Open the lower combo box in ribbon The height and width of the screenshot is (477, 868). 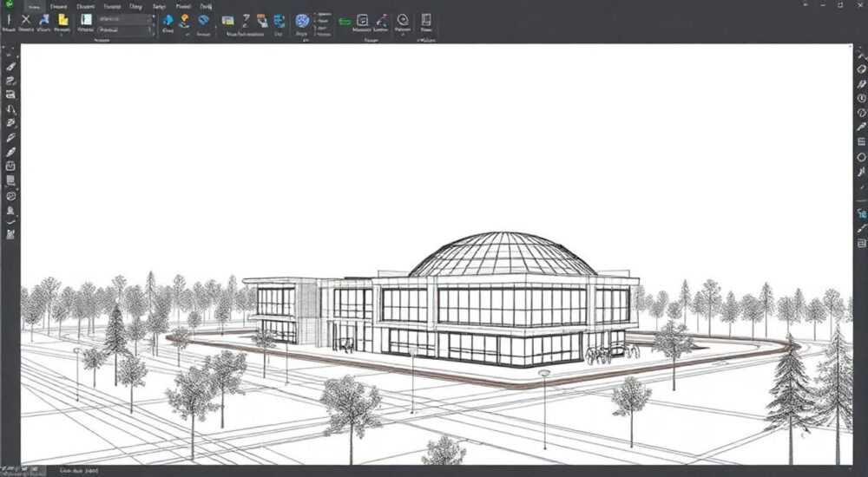pos(126,30)
